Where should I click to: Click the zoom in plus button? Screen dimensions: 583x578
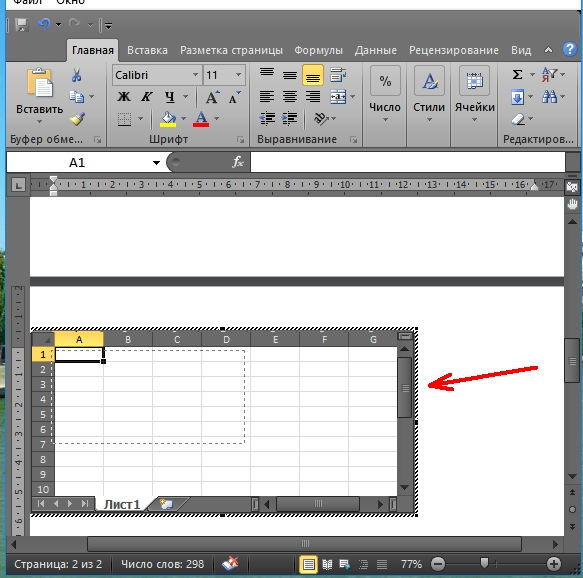click(554, 564)
